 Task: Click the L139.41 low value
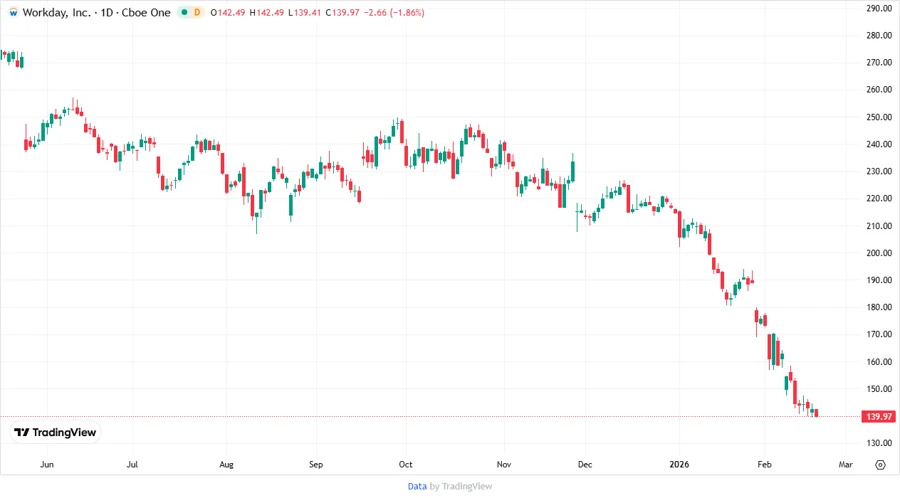pyautogui.click(x=304, y=13)
